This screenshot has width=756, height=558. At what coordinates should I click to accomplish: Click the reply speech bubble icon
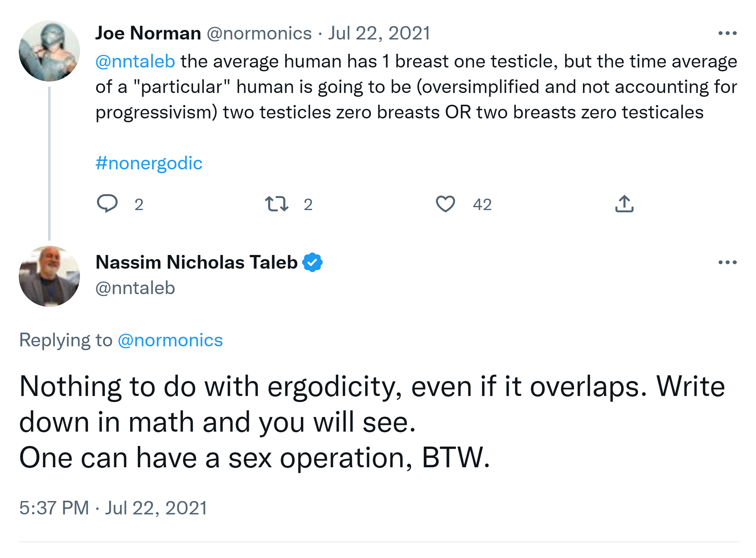(x=107, y=204)
